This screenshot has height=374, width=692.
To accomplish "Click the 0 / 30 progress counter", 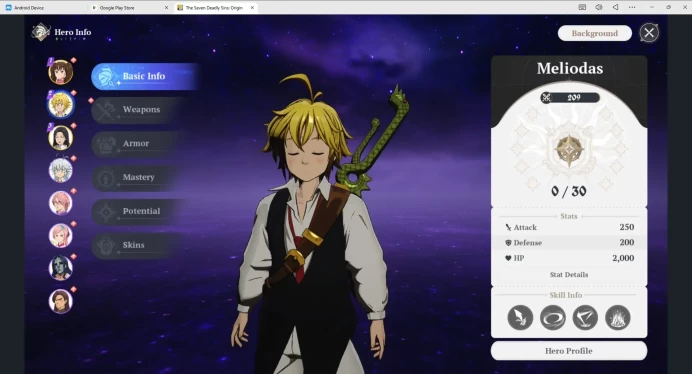I will 569,191.
